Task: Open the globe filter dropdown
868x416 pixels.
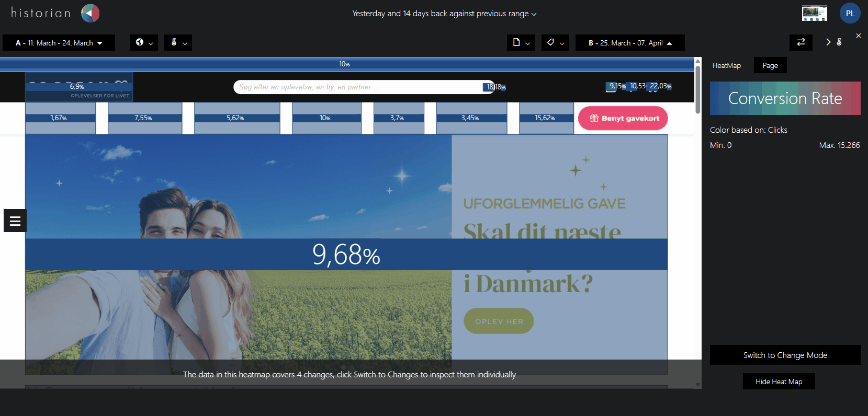Action: coord(144,43)
